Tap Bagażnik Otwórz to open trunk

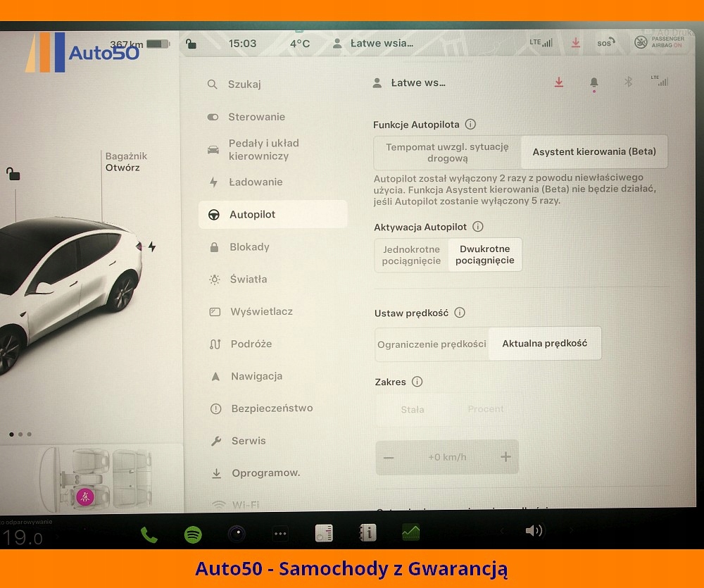(126, 162)
